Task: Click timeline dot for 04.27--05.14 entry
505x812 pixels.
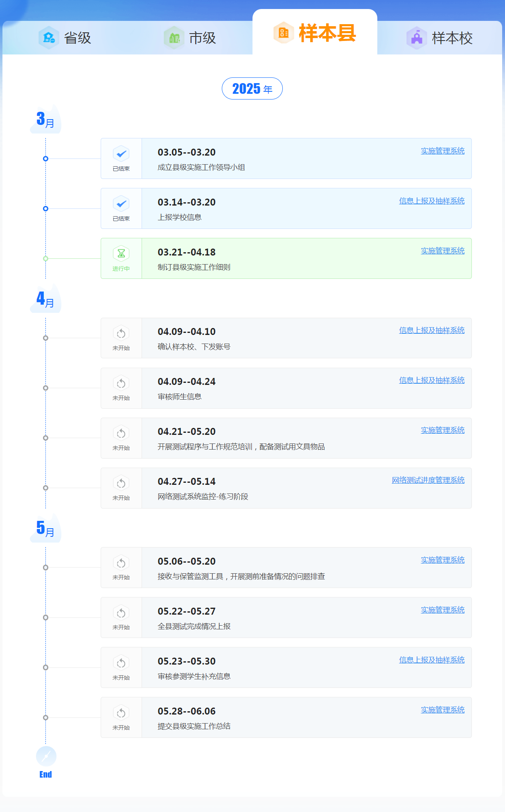Action: point(46,488)
